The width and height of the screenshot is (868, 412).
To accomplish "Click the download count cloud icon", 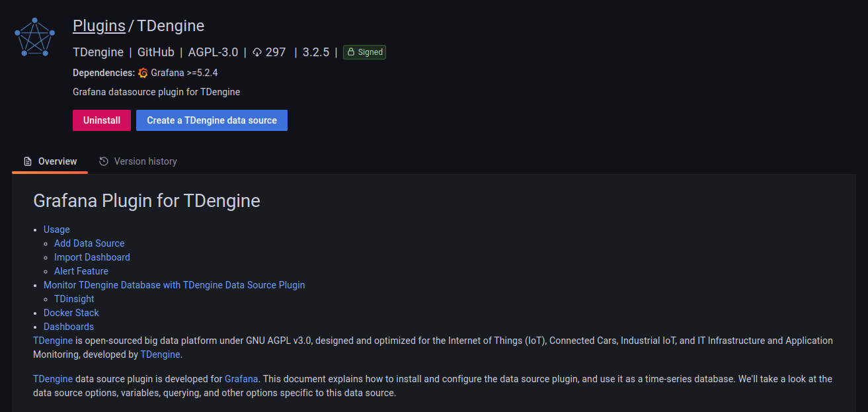I will [257, 52].
